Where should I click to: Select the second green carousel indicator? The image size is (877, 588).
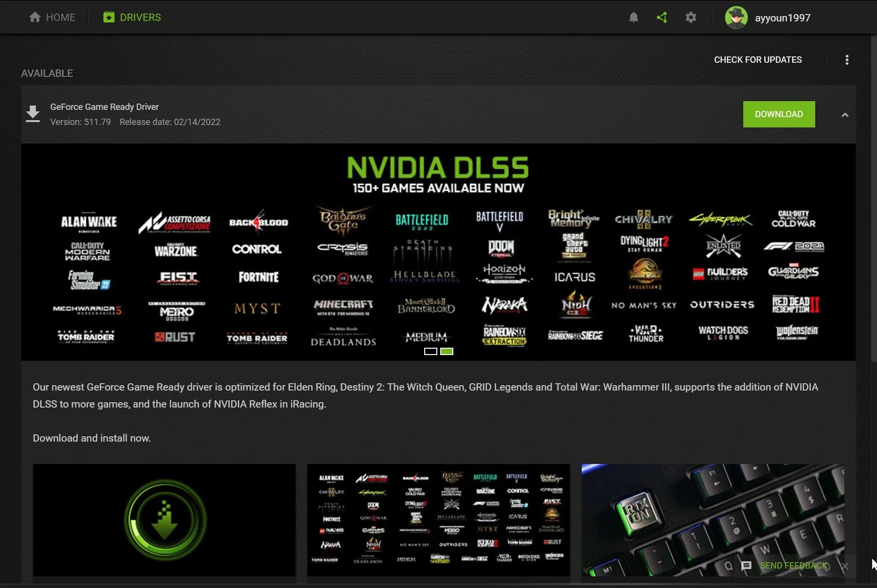pyautogui.click(x=447, y=351)
